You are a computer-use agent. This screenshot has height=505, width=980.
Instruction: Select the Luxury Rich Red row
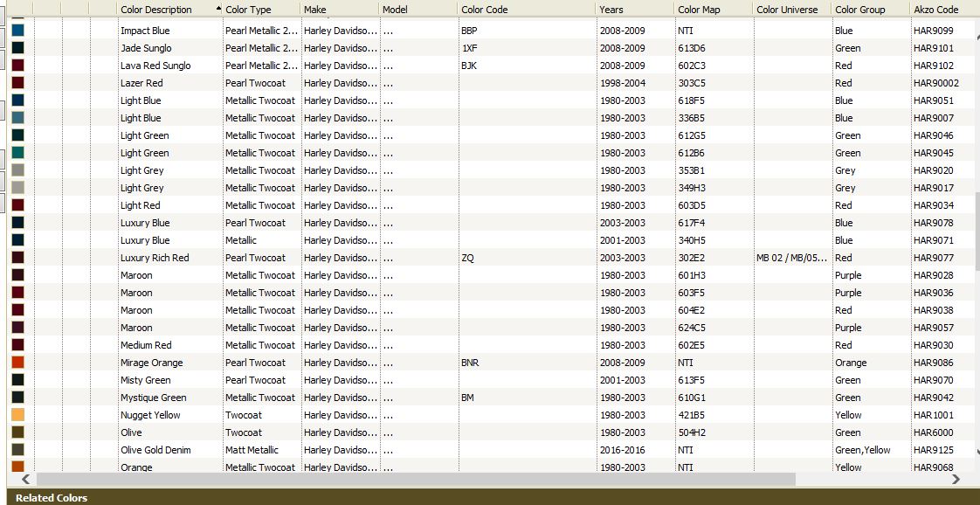point(490,258)
